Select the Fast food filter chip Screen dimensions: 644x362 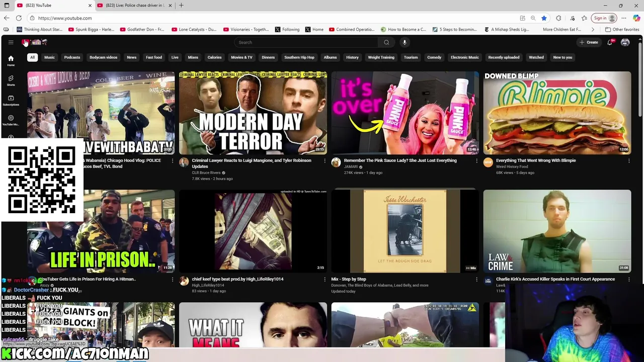(154, 57)
